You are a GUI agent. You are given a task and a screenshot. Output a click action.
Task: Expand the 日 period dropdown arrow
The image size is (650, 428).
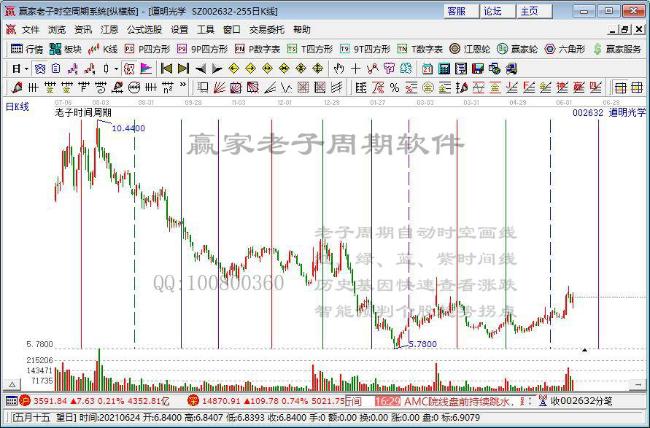(x=27, y=69)
